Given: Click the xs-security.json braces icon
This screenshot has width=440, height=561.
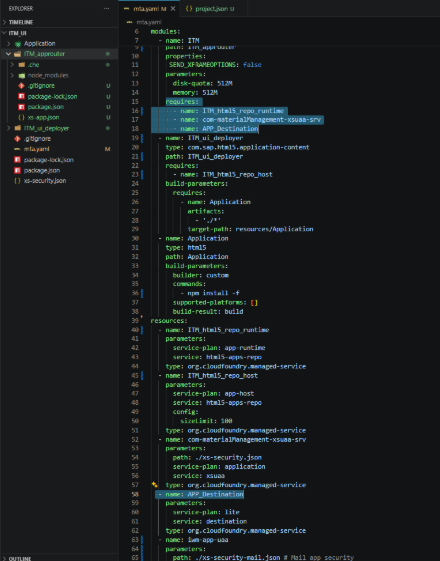Looking at the screenshot, I should [x=17, y=181].
